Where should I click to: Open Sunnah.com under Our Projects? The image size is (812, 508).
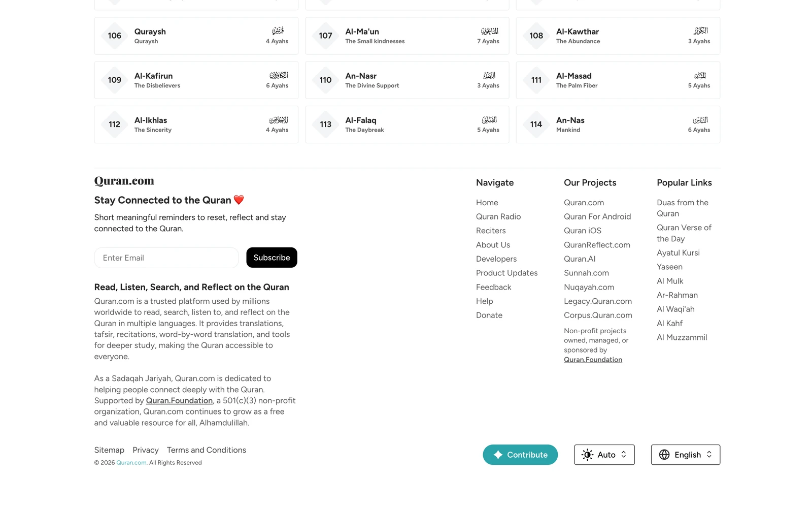[586, 273]
